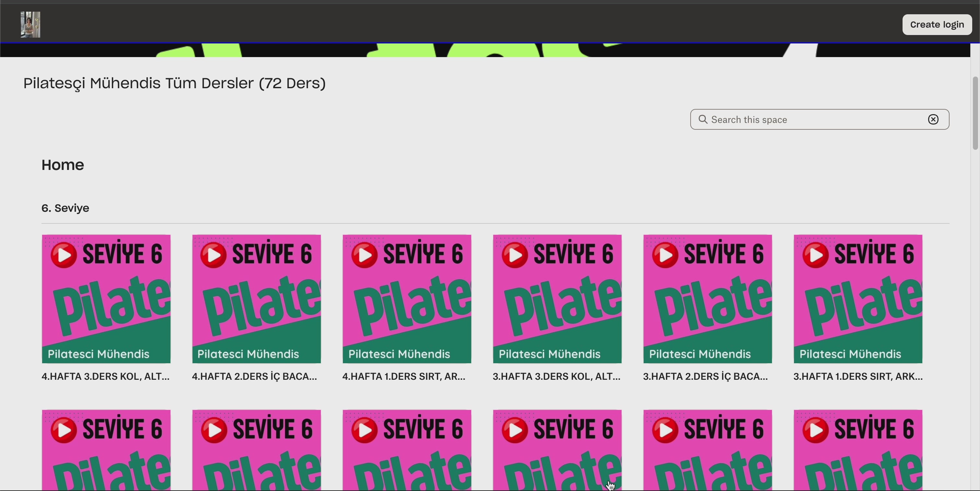980x491 pixels.
Task: Open 4.HAFTA 3.DERS KOL thumbnail
Action: pyautogui.click(x=106, y=299)
